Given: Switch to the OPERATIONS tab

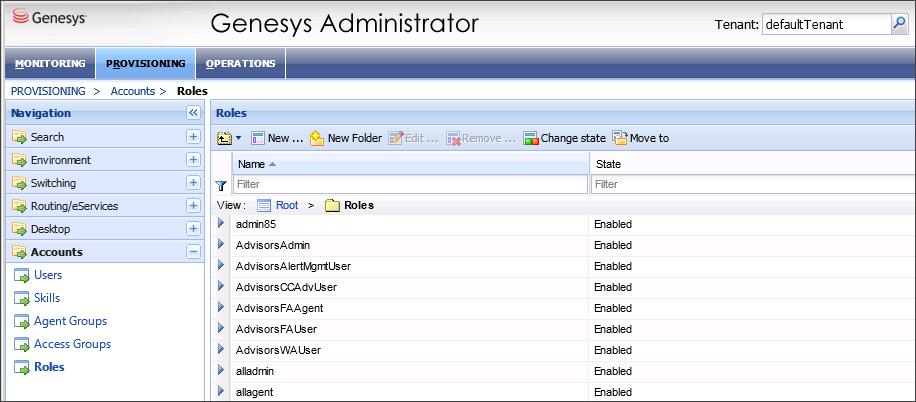Looking at the screenshot, I should (x=241, y=64).
